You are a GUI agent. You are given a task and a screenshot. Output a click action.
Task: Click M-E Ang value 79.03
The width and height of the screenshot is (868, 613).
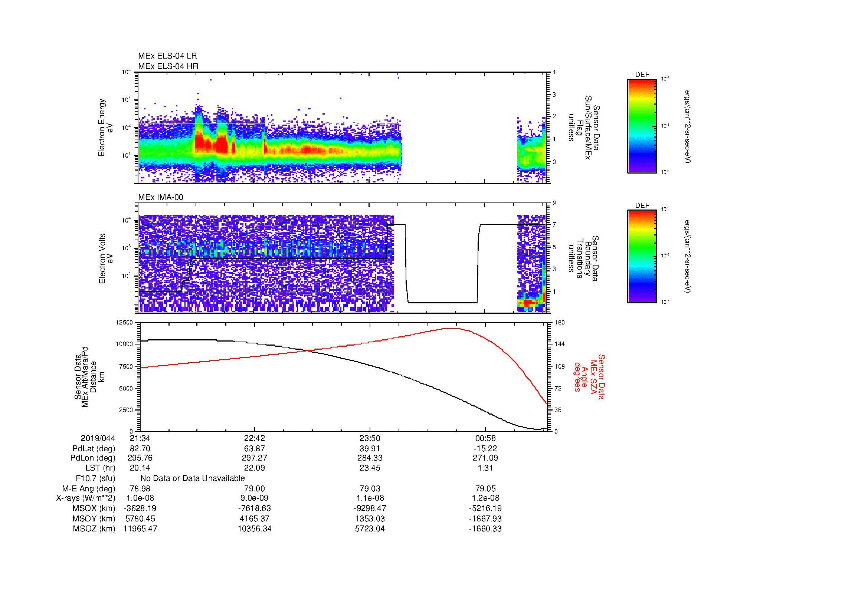click(x=370, y=488)
